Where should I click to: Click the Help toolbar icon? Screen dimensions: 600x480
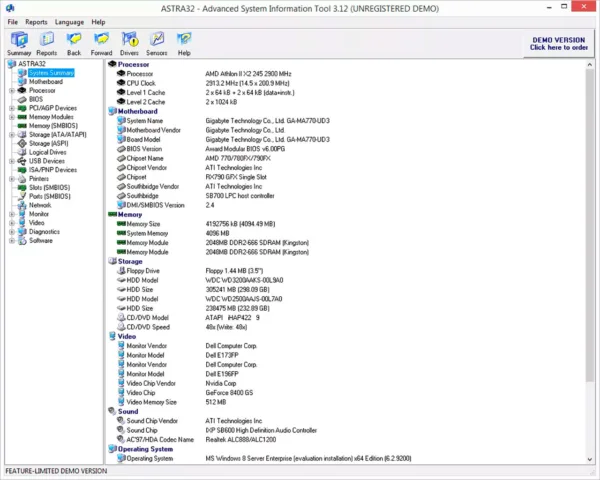(184, 44)
